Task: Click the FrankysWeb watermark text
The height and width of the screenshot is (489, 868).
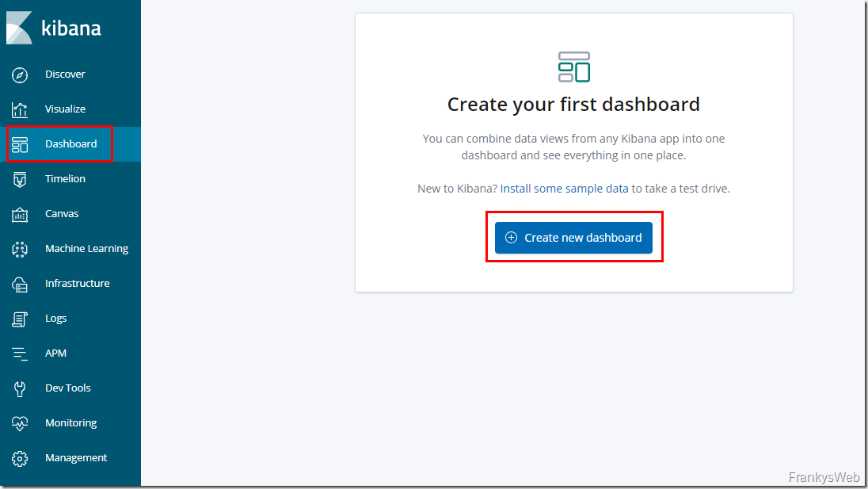Action: [x=824, y=477]
